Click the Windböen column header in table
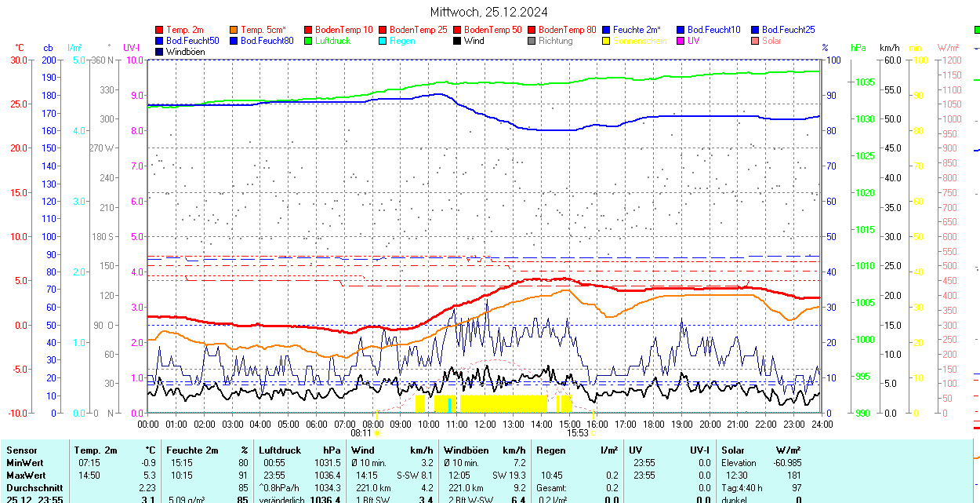980x503 pixels. point(466,450)
